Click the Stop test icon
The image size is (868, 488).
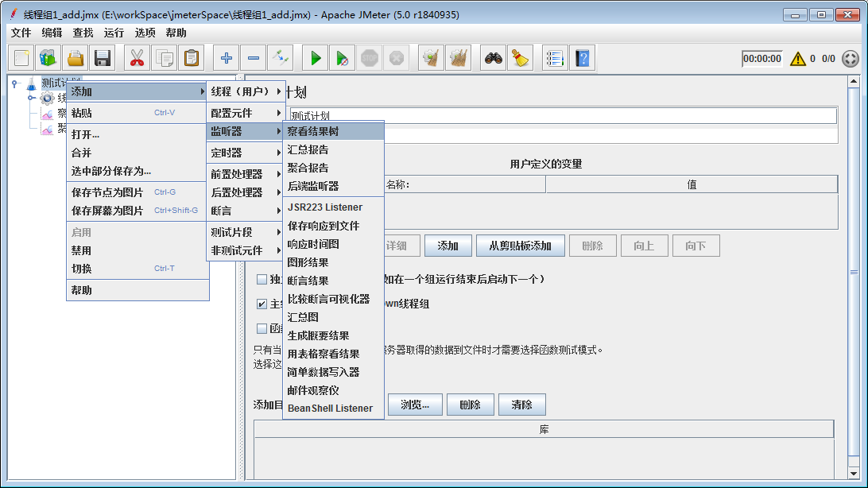(x=370, y=58)
